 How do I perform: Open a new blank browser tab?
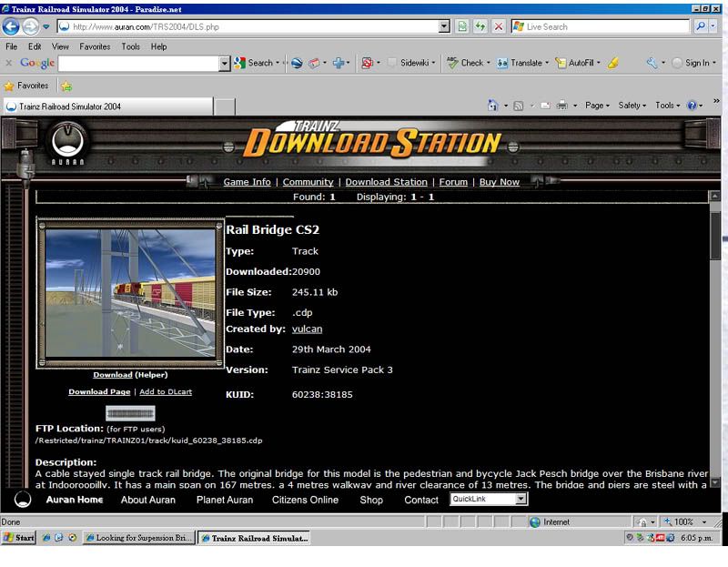[x=225, y=106]
